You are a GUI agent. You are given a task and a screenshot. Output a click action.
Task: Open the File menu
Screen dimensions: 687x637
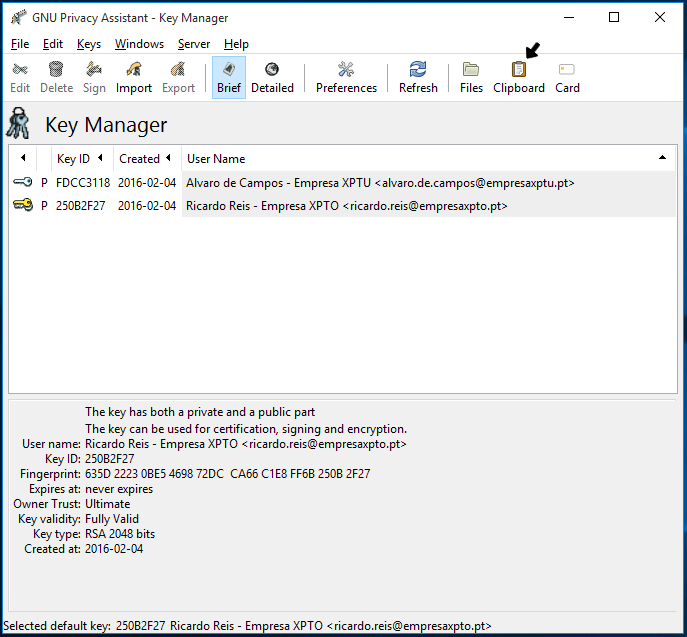[x=20, y=44]
